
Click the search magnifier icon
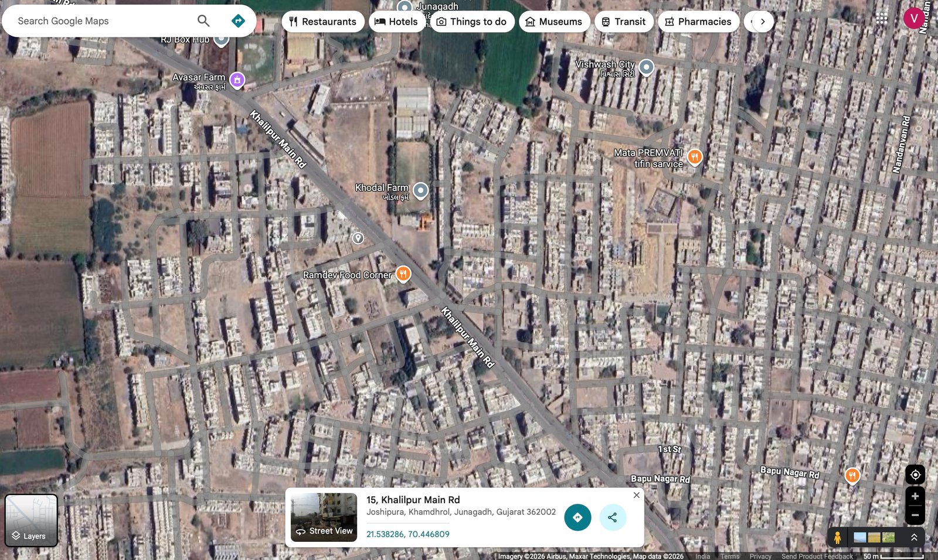coord(203,21)
